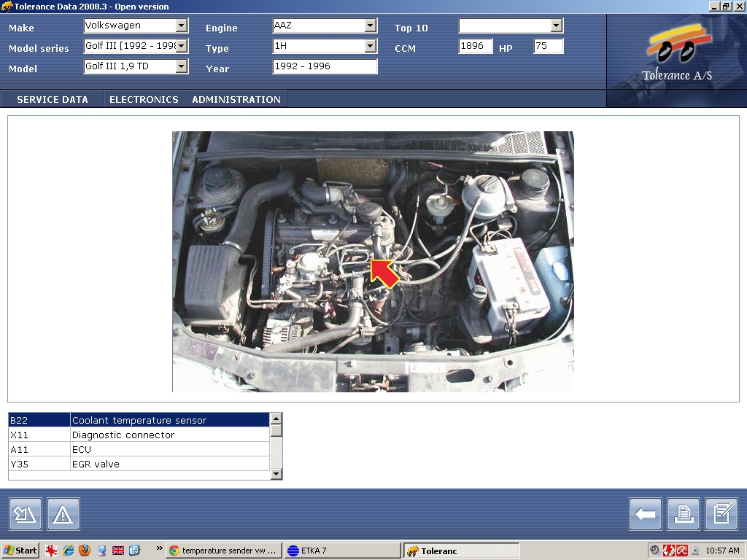Screen dimensions: 747x560
Task: Switch to the ELECTRONICS tab
Action: pyautogui.click(x=144, y=99)
